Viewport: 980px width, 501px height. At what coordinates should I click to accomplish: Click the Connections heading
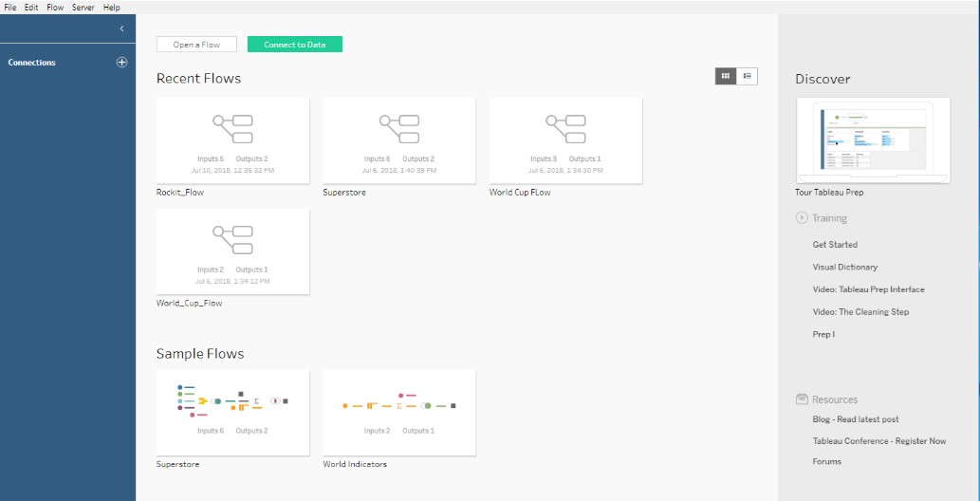[x=32, y=63]
